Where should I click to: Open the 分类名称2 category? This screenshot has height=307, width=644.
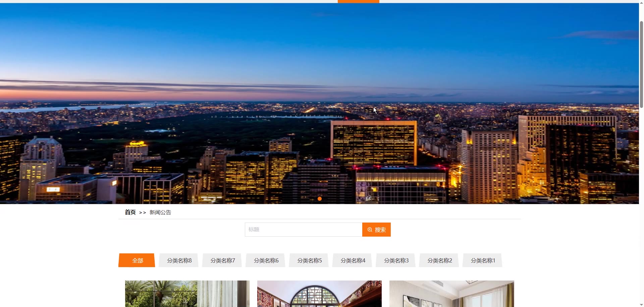tap(439, 260)
